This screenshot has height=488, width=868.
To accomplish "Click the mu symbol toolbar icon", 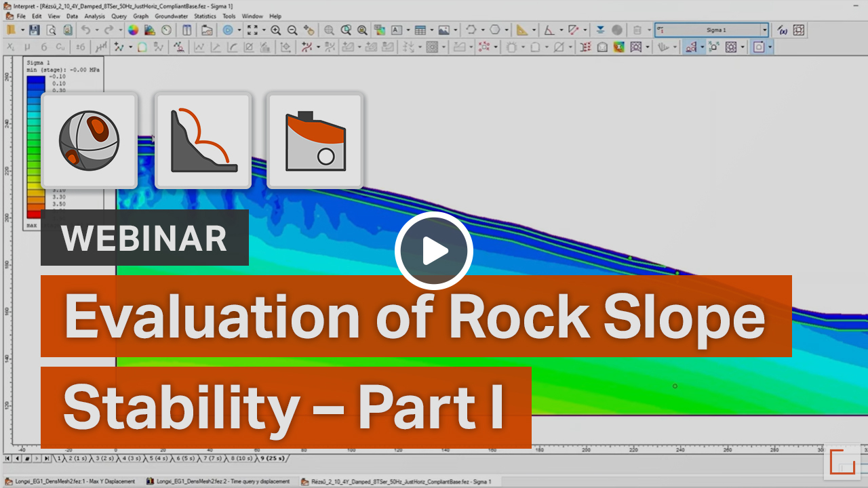I will [27, 47].
